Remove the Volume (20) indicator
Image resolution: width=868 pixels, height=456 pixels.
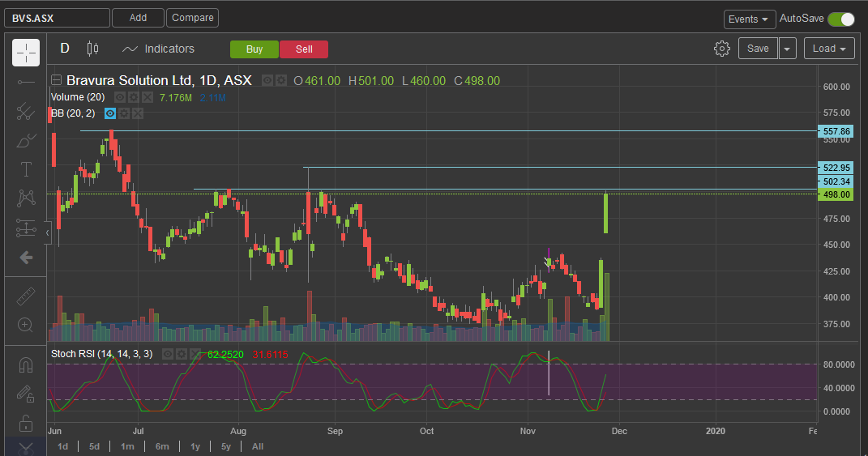click(x=148, y=97)
